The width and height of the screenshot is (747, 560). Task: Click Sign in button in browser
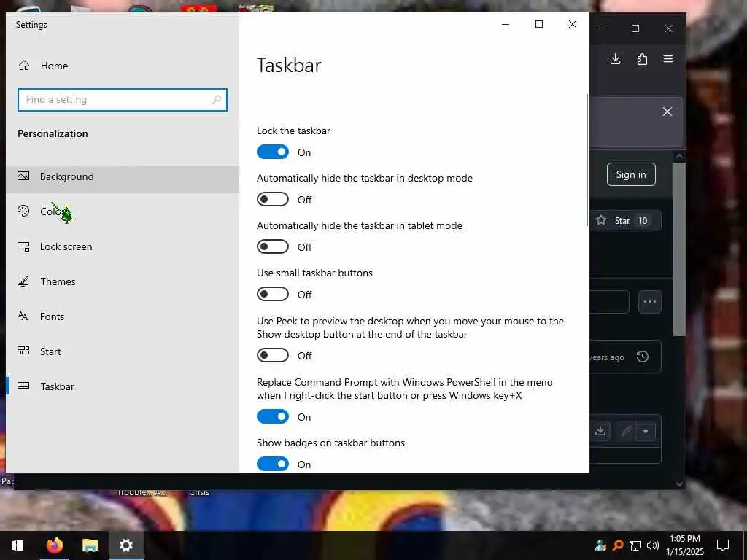(631, 174)
